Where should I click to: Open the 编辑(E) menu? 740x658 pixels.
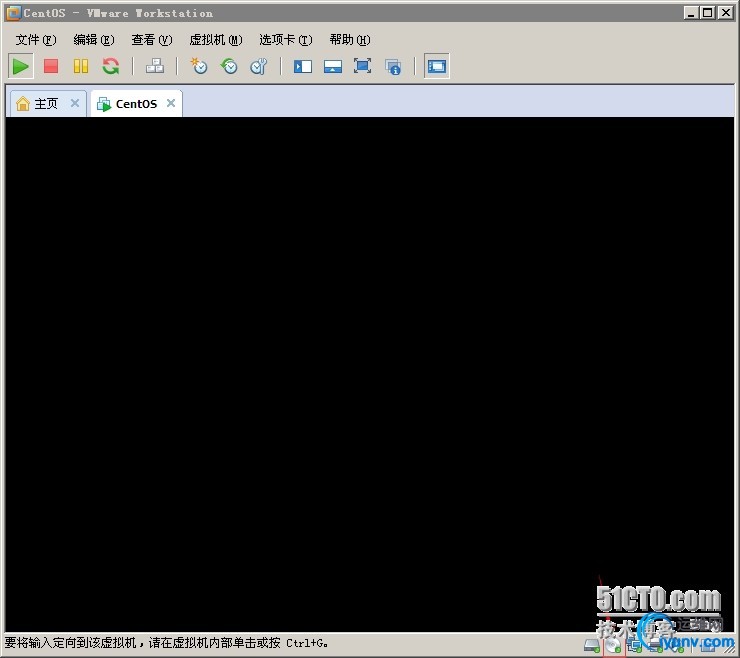pos(94,40)
